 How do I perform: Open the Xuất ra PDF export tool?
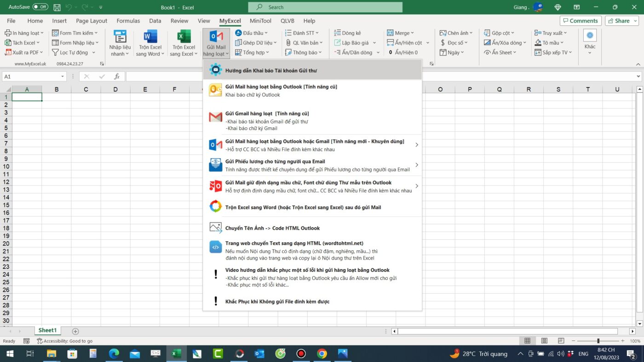pos(24,52)
